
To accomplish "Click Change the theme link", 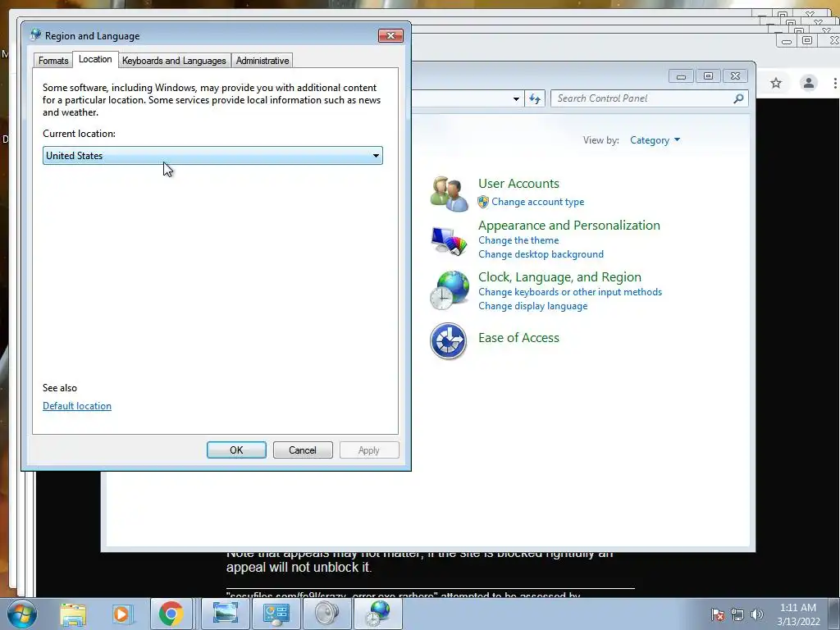I will point(518,240).
